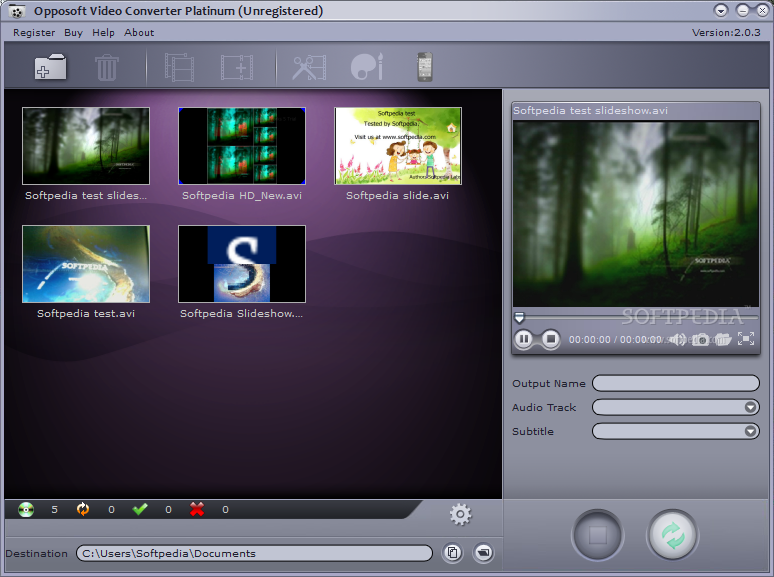Click the total files disc icon

point(26,509)
